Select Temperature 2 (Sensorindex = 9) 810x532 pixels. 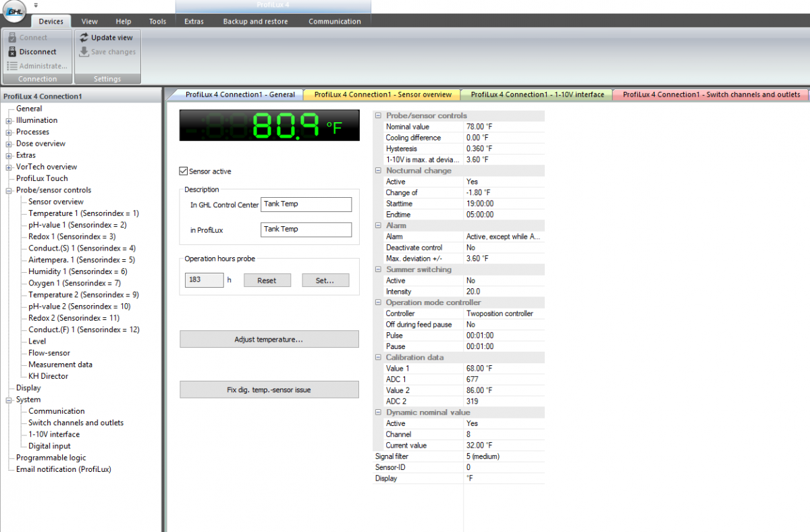tap(84, 295)
